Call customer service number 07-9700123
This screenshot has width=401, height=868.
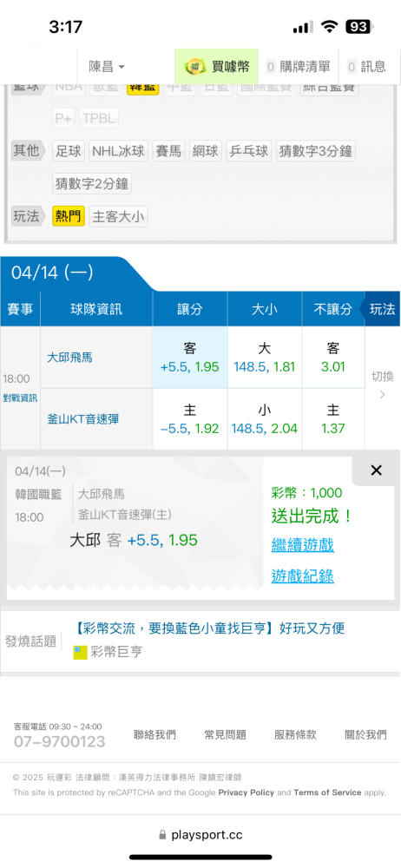click(x=59, y=742)
